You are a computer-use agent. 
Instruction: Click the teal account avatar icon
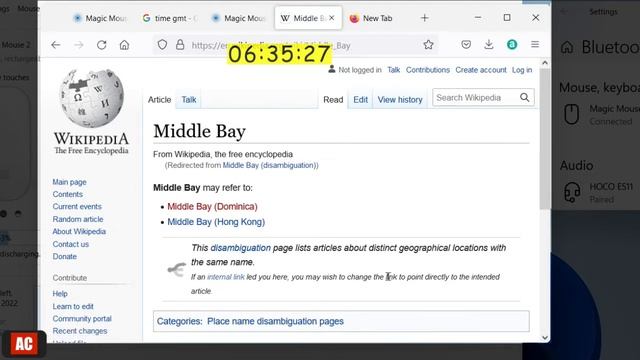512,45
